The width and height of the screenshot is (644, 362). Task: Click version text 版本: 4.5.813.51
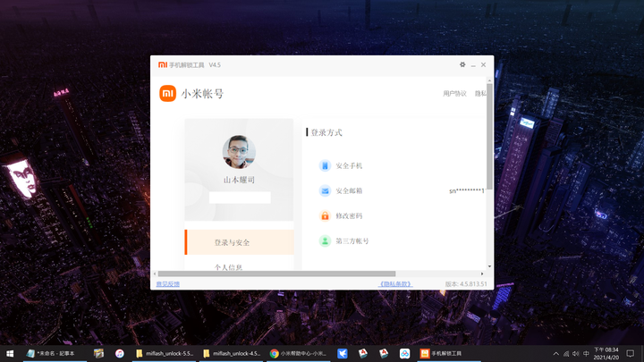click(x=466, y=284)
